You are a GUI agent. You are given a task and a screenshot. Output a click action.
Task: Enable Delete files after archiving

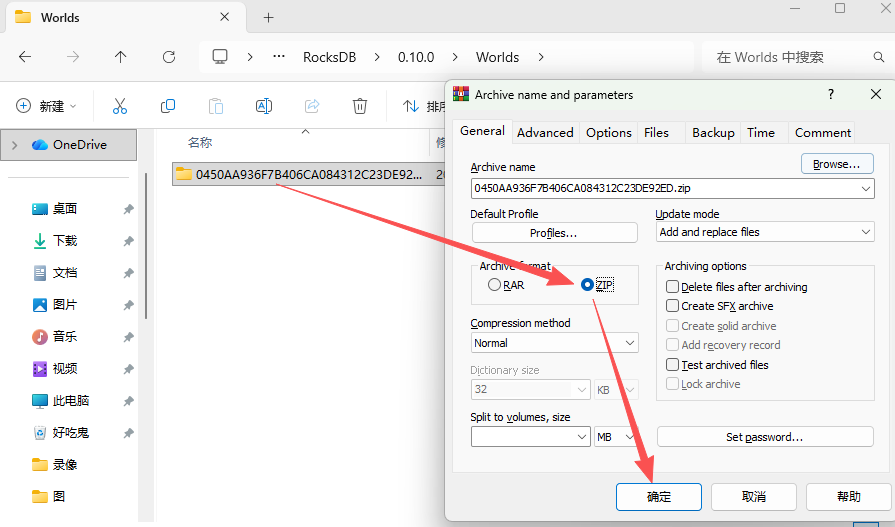[673, 287]
